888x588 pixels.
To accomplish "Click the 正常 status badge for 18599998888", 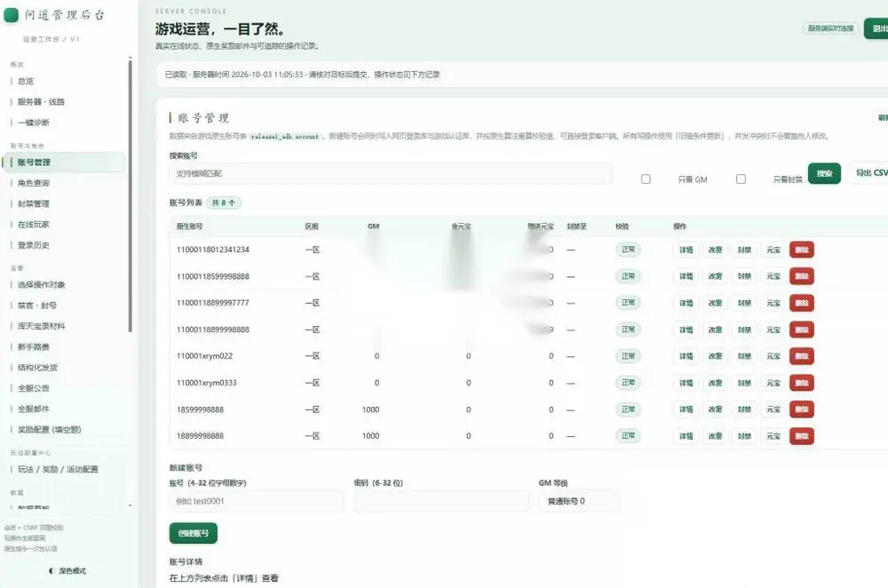I will click(x=628, y=409).
